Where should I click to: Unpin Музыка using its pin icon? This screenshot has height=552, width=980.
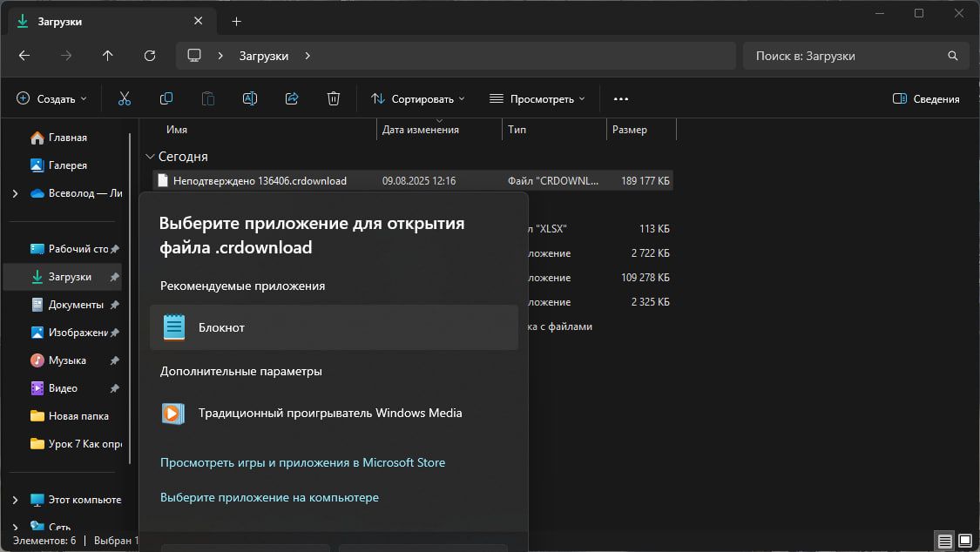click(114, 360)
